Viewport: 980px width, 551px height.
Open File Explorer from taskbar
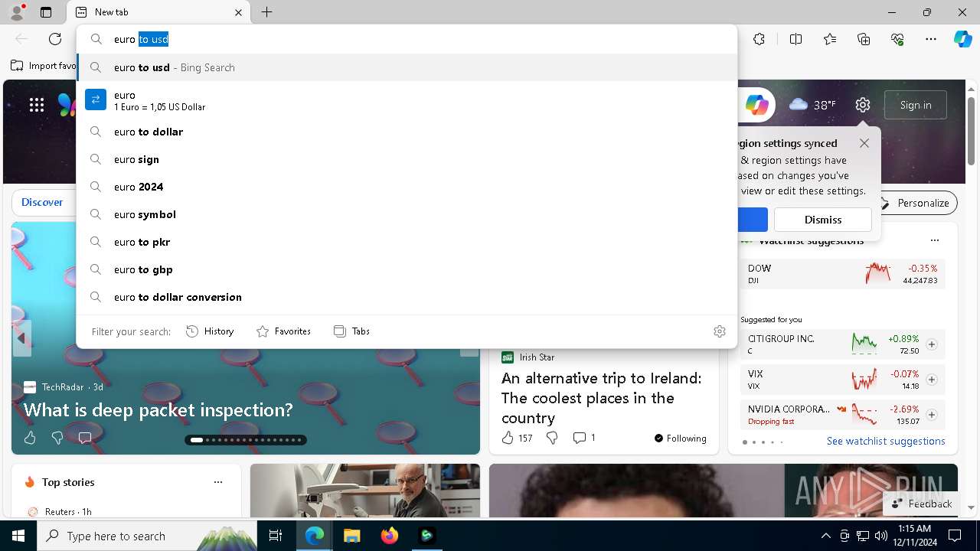click(351, 536)
